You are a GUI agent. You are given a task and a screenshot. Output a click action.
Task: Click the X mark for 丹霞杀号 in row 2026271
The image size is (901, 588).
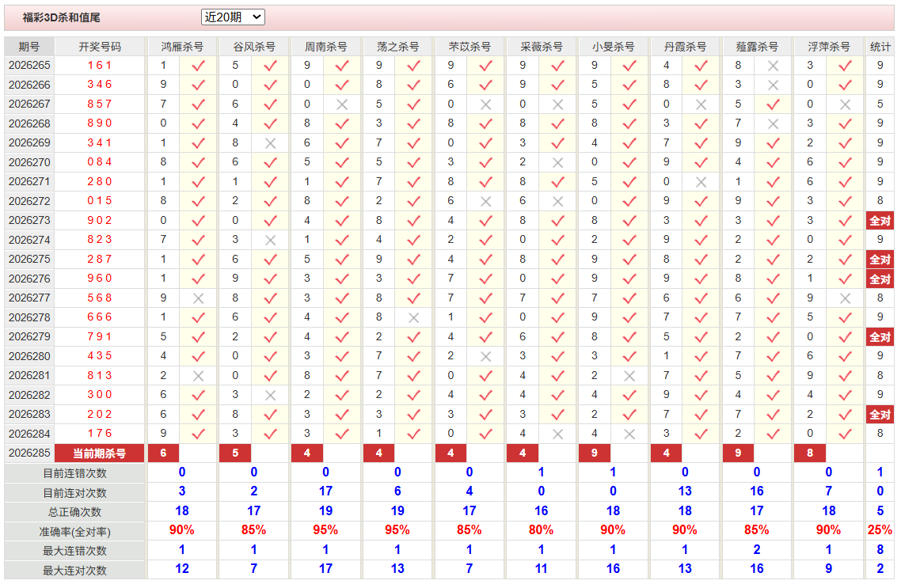point(701,182)
